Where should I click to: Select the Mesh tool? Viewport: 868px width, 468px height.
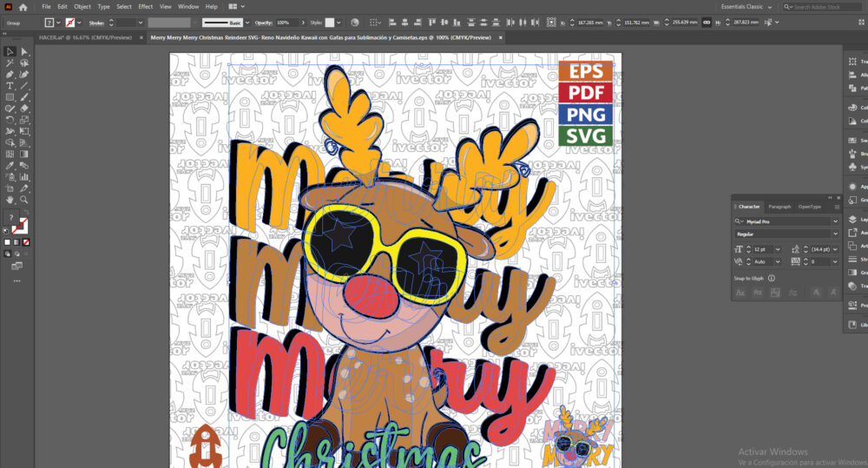coord(10,154)
